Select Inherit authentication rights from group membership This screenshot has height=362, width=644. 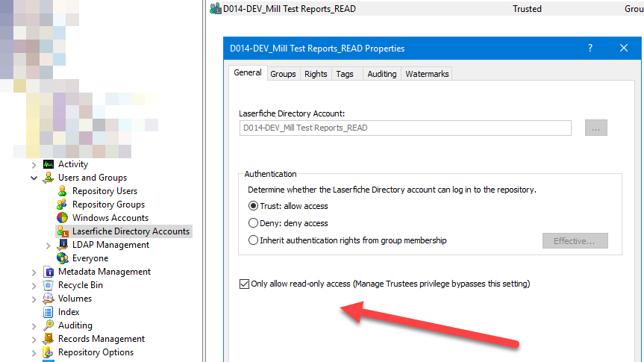pyautogui.click(x=254, y=240)
